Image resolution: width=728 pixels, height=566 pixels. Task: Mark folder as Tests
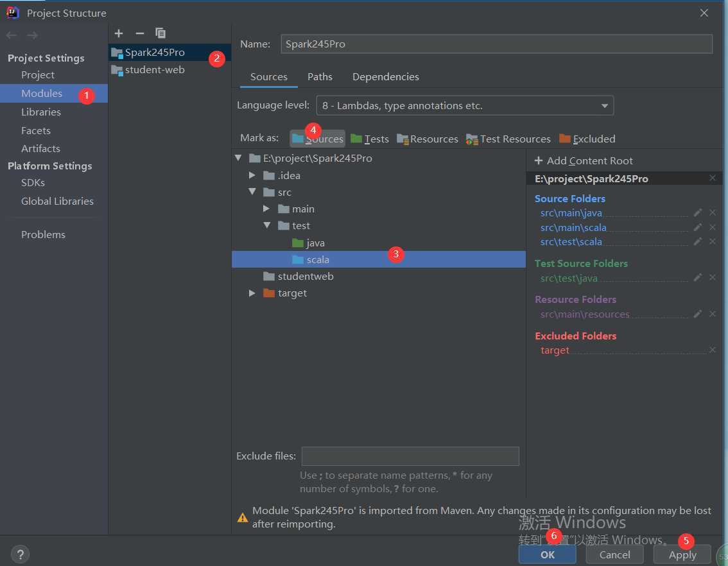click(370, 139)
